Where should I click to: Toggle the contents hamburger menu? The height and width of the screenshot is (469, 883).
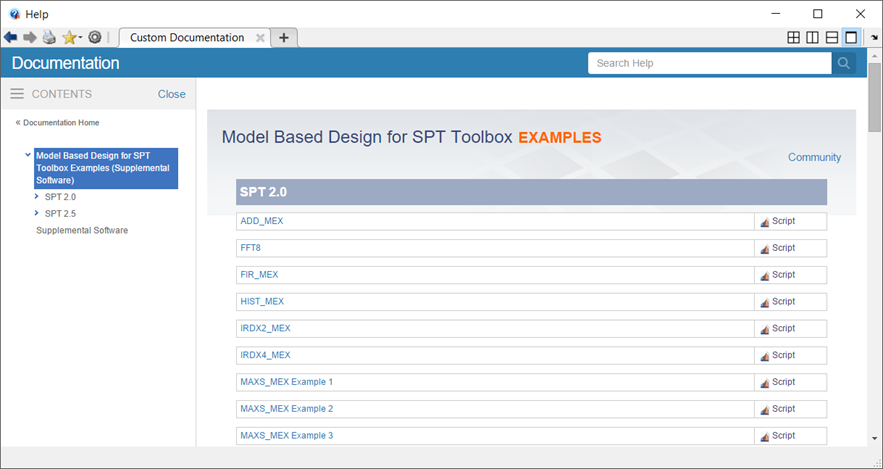(x=17, y=94)
